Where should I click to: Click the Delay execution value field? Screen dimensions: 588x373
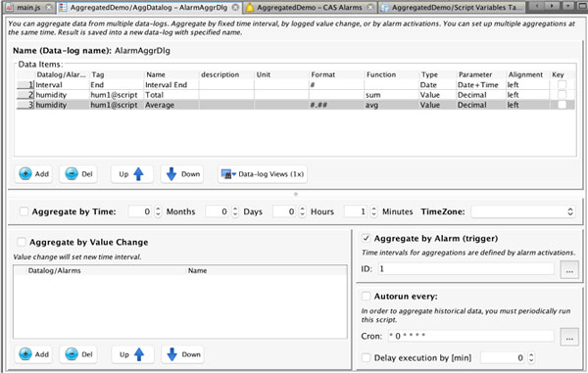[504, 357]
